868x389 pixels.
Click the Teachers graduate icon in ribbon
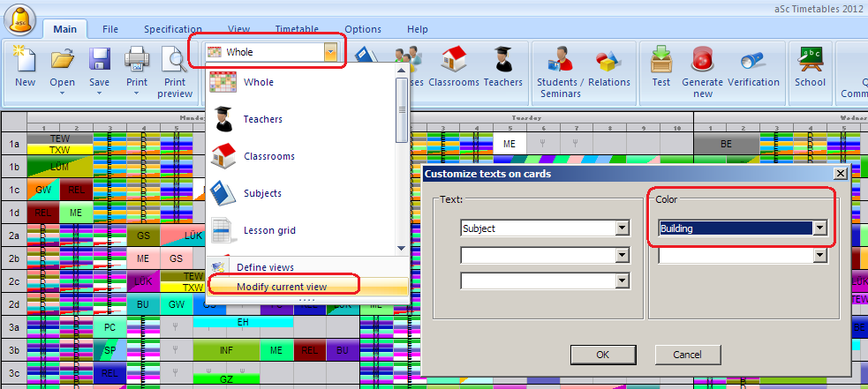pyautogui.click(x=503, y=61)
